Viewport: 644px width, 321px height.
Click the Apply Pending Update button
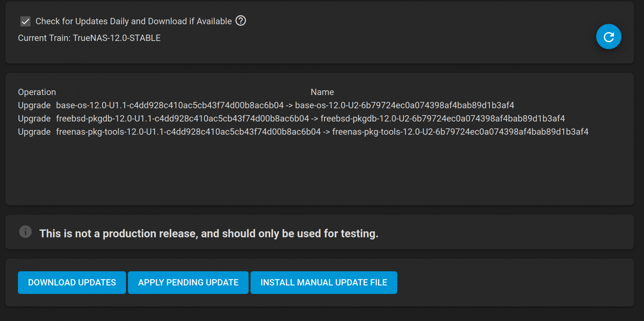tap(188, 282)
